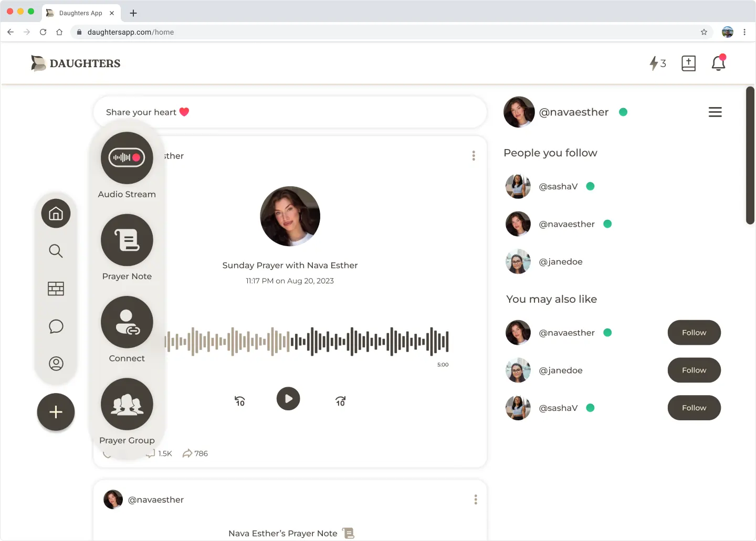756x541 pixels.
Task: Open the Audio Stream option
Action: pos(127,157)
